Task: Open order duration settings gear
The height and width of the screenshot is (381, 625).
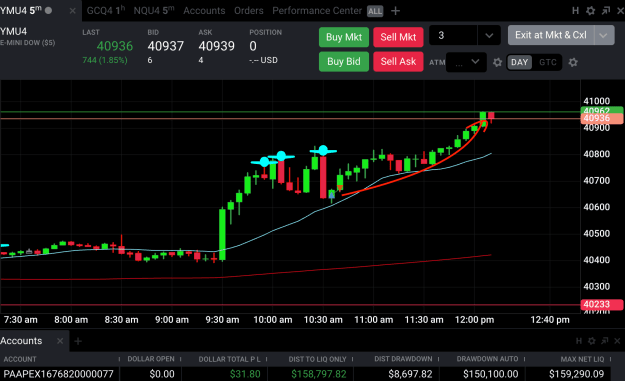Action: (x=573, y=62)
